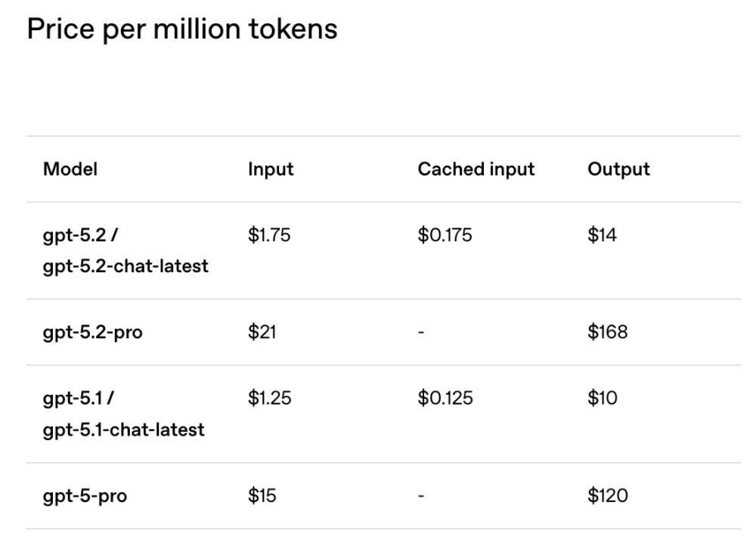Click the gpt-5-pro model name
The height and width of the screenshot is (546, 756).
tap(85, 496)
